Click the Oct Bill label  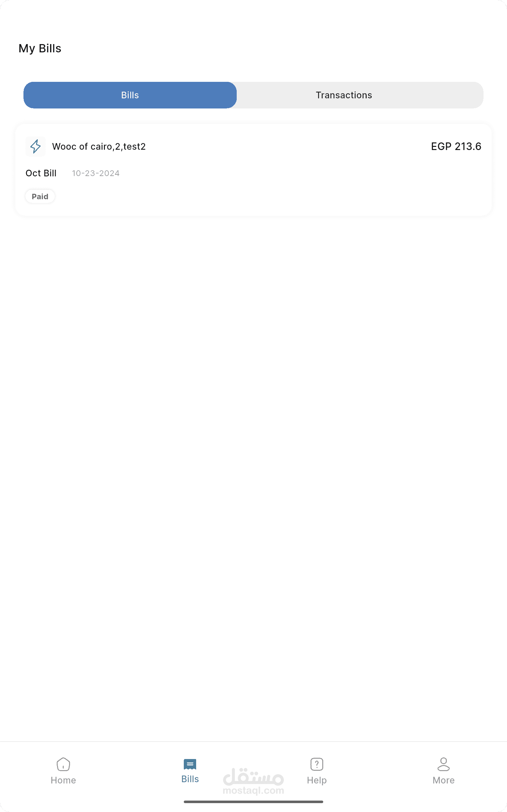point(41,173)
